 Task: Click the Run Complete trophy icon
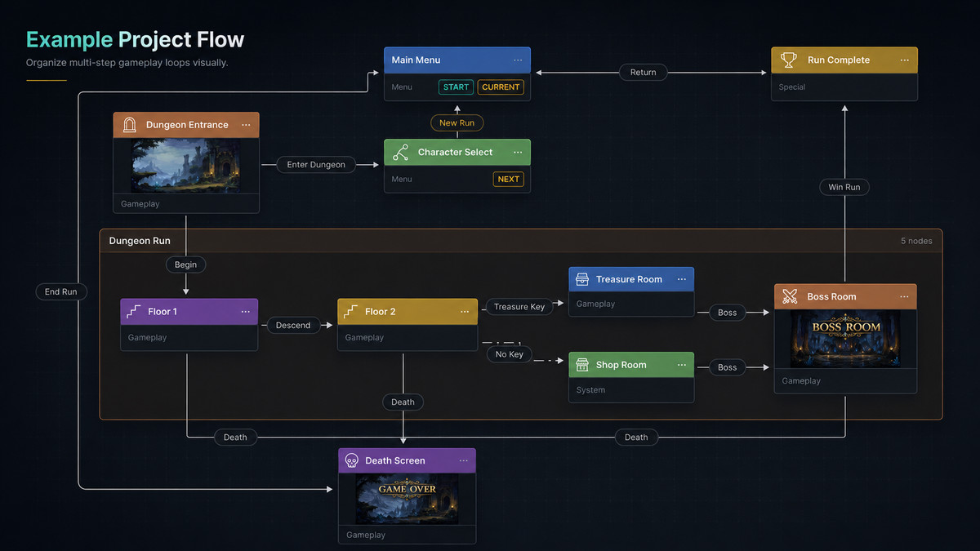click(788, 60)
